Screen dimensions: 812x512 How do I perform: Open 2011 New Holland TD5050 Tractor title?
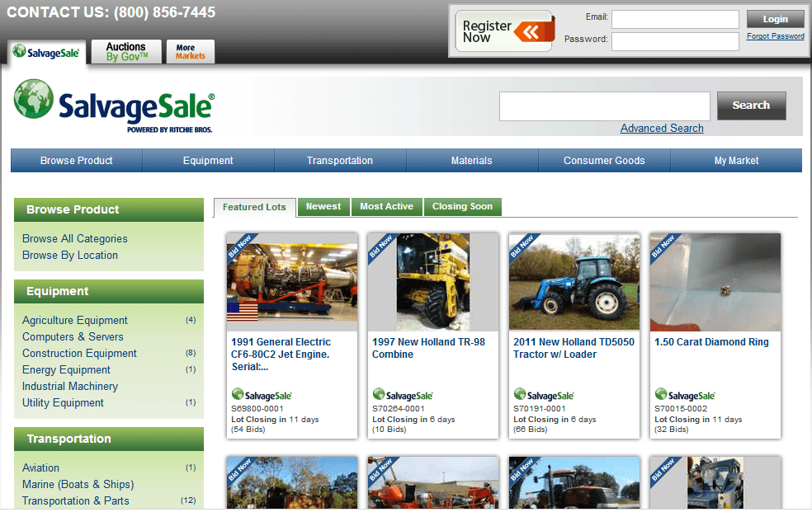(x=574, y=348)
